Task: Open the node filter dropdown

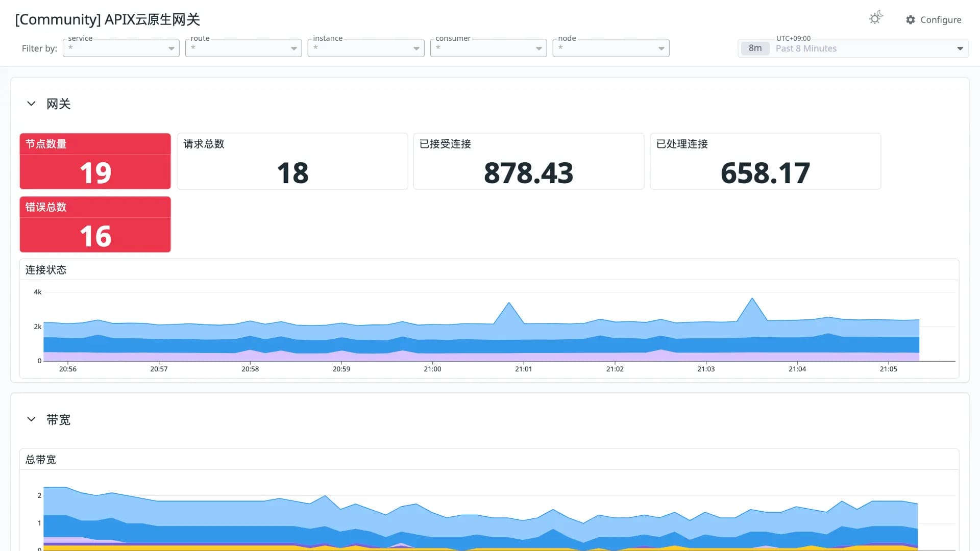Action: pos(611,48)
